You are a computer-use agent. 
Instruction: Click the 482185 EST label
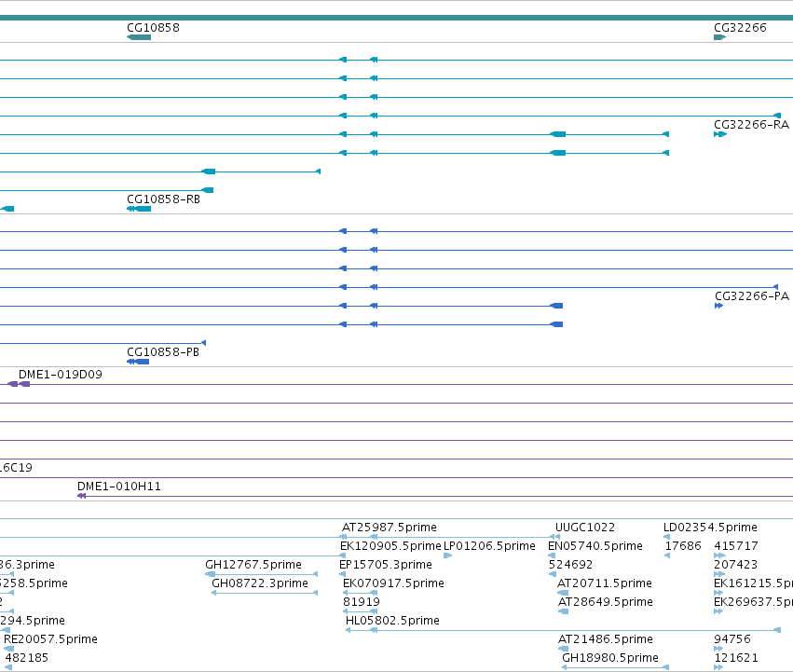point(27,658)
